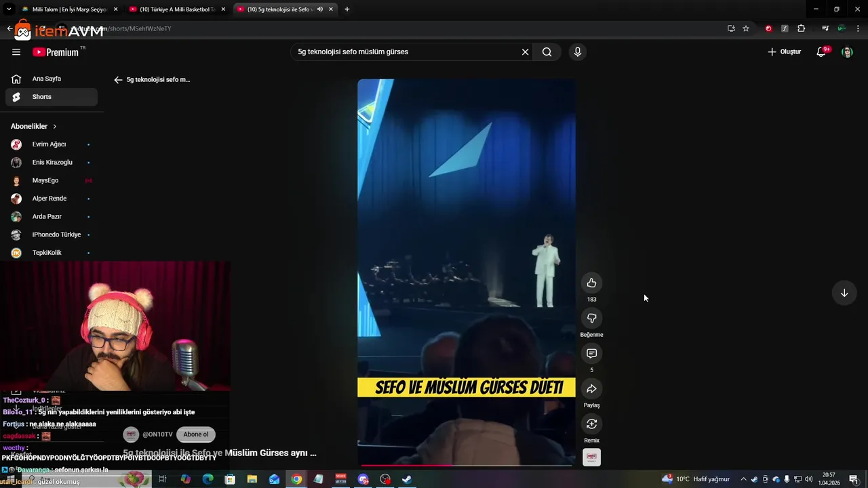Open the weather widget 10°C Hafif yağmur
Image resolution: width=868 pixels, height=488 pixels.
tap(696, 479)
